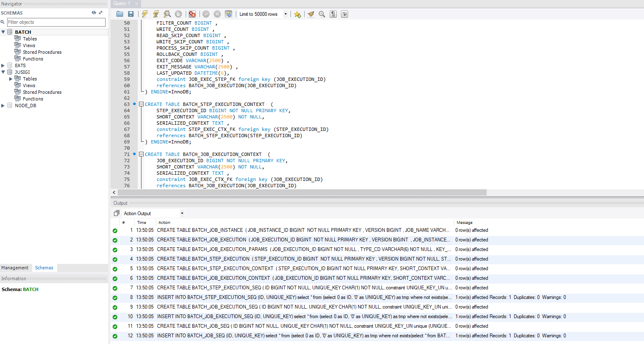644x344 pixels.
Task: Collapse the BATCH schema tree node
Action: tap(3, 32)
